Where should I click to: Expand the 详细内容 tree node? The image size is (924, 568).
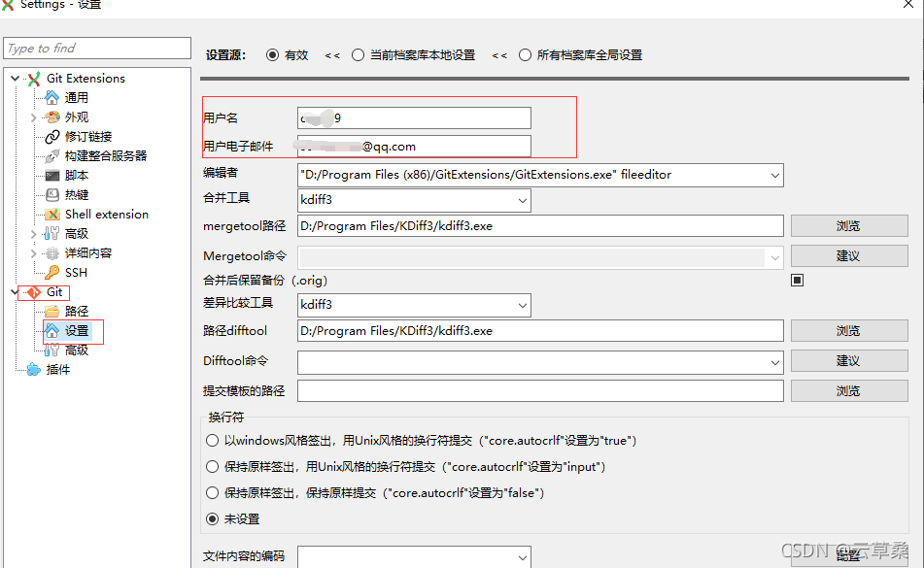coord(34,253)
